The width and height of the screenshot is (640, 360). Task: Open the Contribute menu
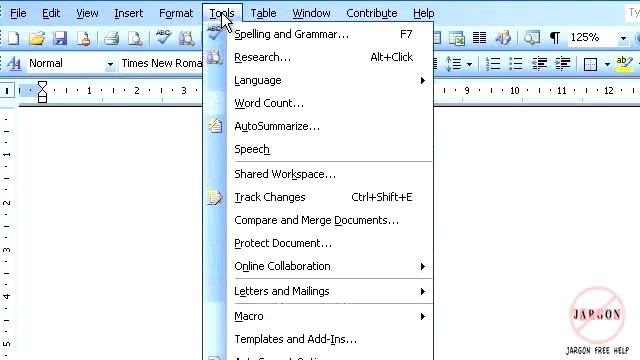click(x=371, y=13)
